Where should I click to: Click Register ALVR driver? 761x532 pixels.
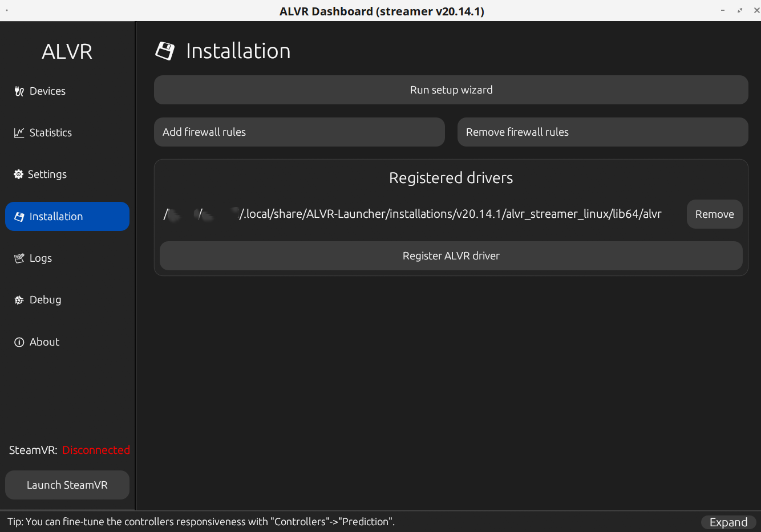[451, 256]
